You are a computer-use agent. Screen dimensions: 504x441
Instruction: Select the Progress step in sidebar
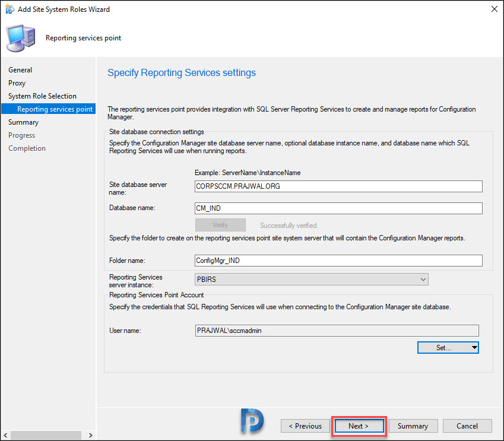[x=22, y=135]
